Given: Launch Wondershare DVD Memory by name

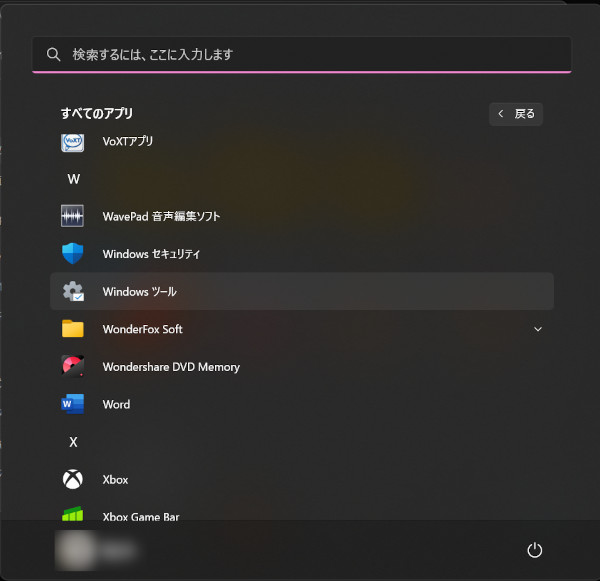Looking at the screenshot, I should pos(171,367).
